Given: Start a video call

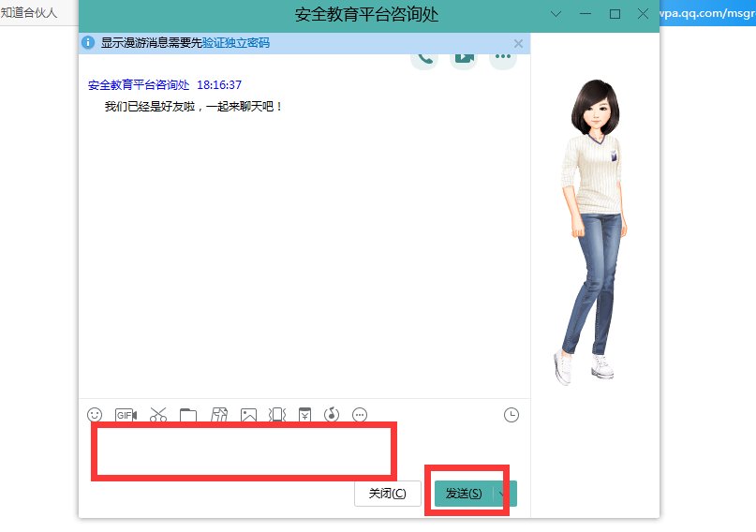Looking at the screenshot, I should click(x=464, y=58).
